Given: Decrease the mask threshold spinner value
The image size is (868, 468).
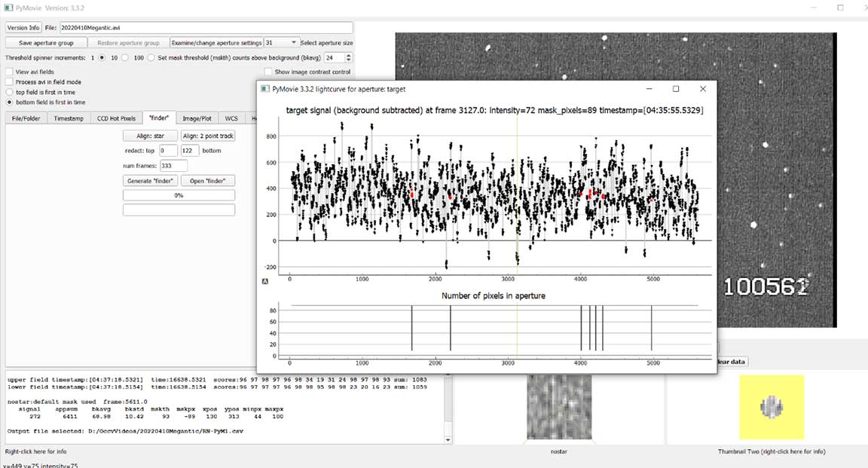Looking at the screenshot, I should click(348, 60).
